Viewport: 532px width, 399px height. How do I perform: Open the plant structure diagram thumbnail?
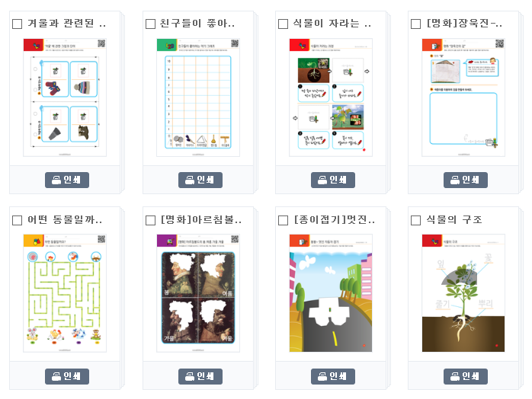(463, 293)
